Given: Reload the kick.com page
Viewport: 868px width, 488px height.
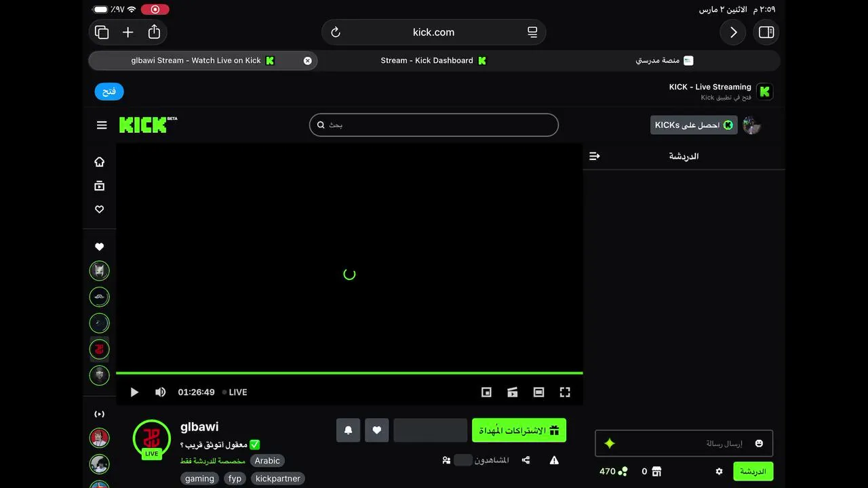Looking at the screenshot, I should click(335, 32).
